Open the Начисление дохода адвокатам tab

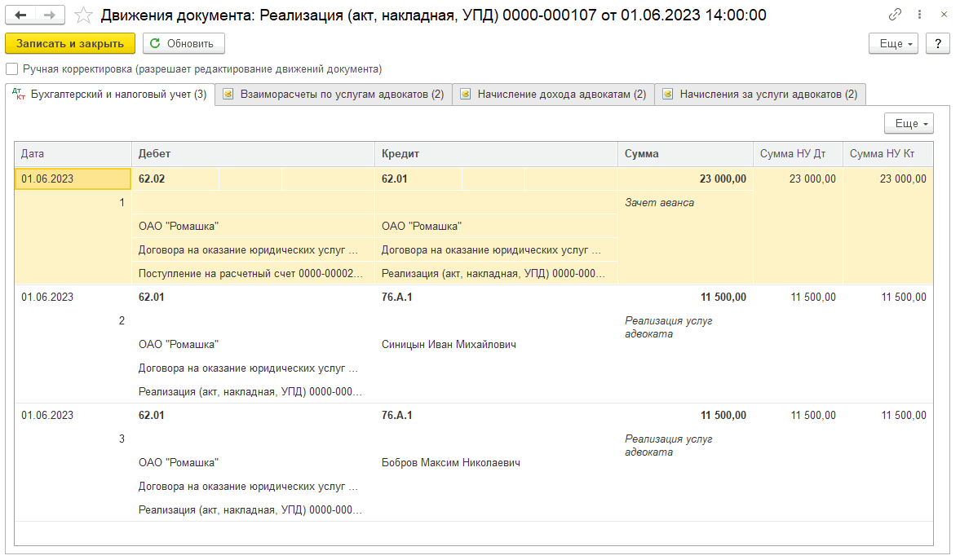coord(553,95)
